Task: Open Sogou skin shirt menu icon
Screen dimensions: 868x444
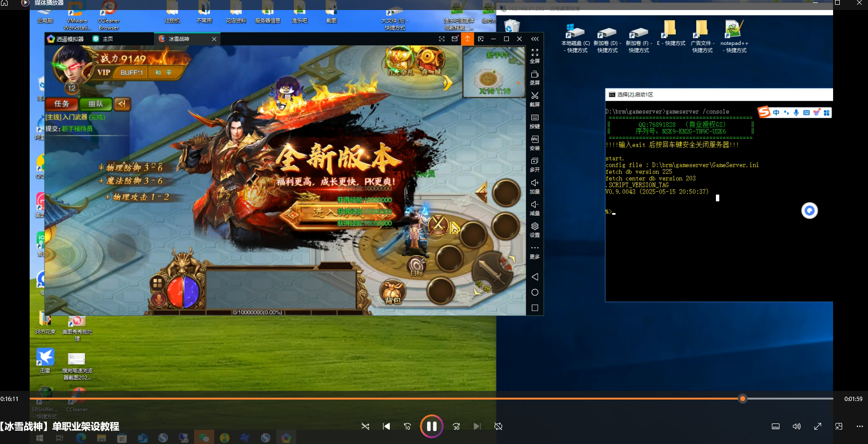Action: pyautogui.click(x=816, y=113)
